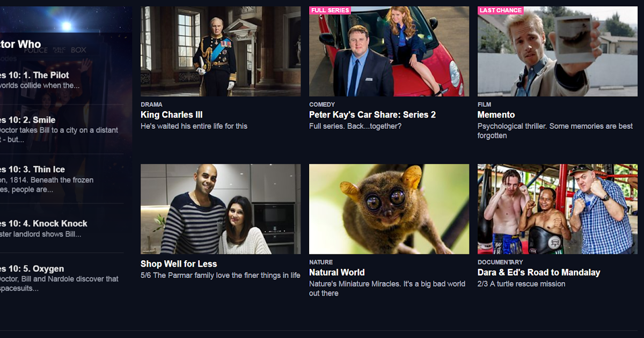This screenshot has height=338, width=644.
Task: Open Shop Well for Less thumbnail
Action: point(221,209)
